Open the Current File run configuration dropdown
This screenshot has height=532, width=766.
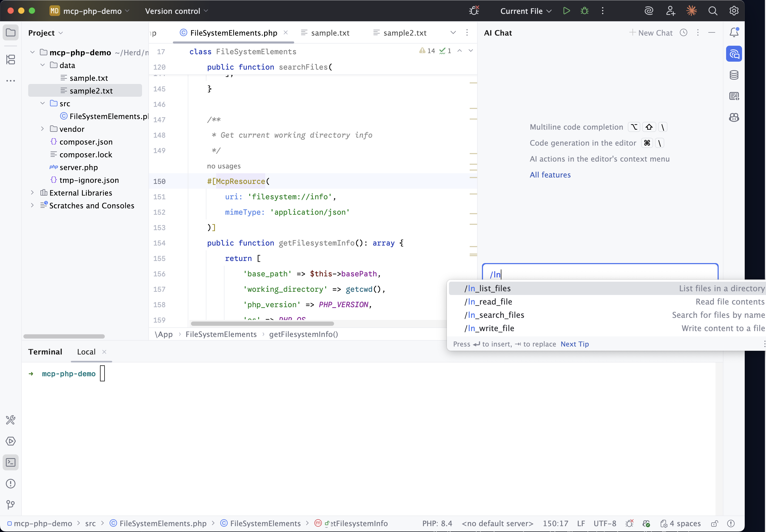coord(526,11)
